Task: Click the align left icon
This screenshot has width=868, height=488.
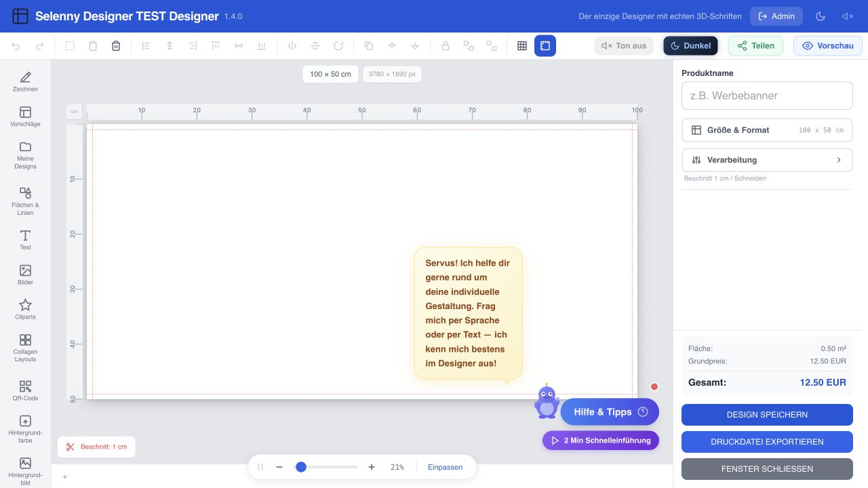Action: pyautogui.click(x=146, y=46)
